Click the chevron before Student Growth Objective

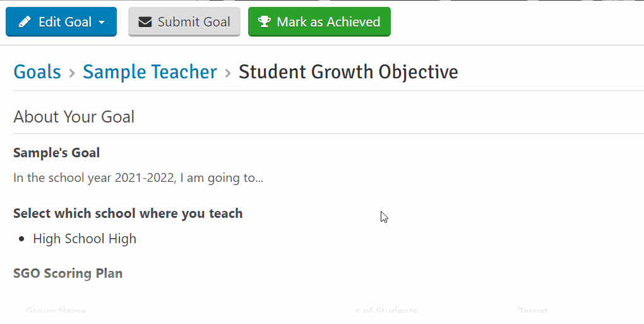pos(227,73)
